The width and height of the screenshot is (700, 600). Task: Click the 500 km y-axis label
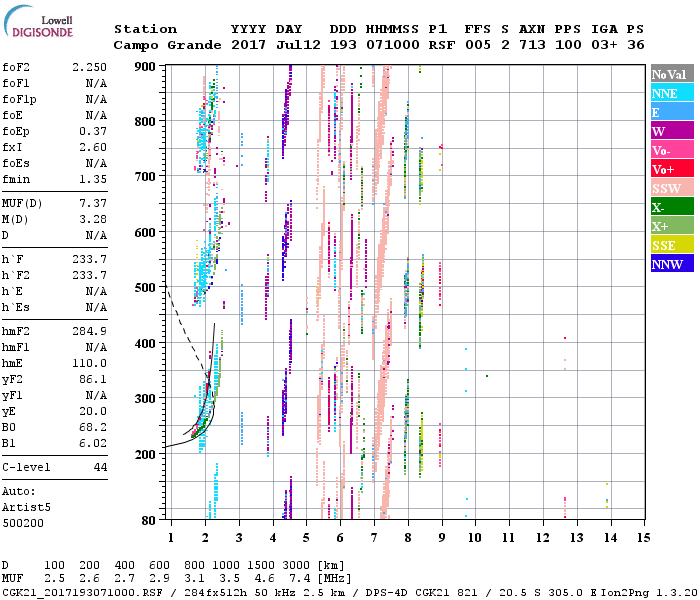click(145, 288)
